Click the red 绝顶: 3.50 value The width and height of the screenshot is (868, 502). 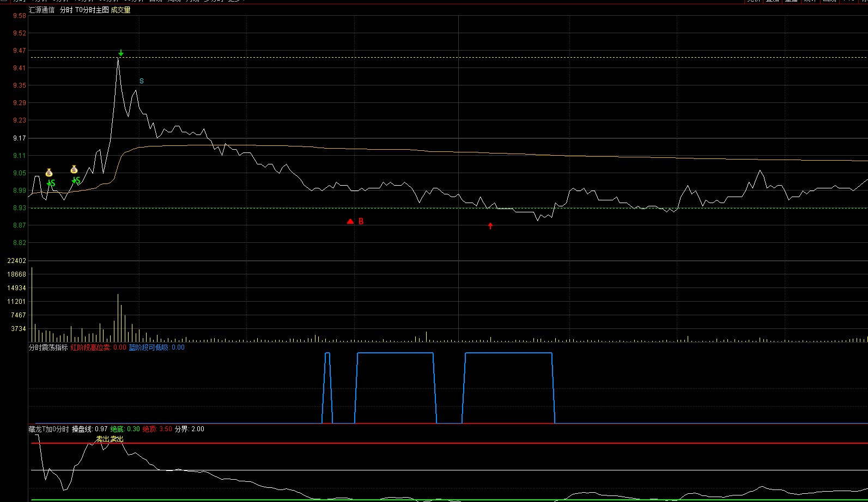click(x=157, y=429)
